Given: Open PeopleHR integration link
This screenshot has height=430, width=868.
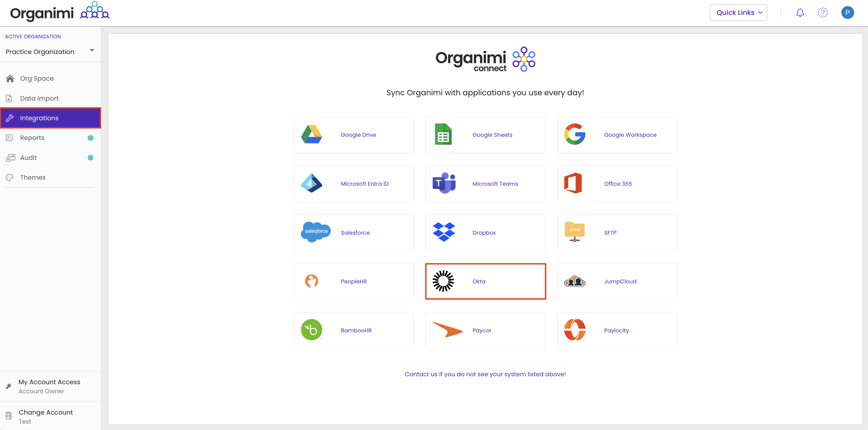Looking at the screenshot, I should click(x=353, y=281).
